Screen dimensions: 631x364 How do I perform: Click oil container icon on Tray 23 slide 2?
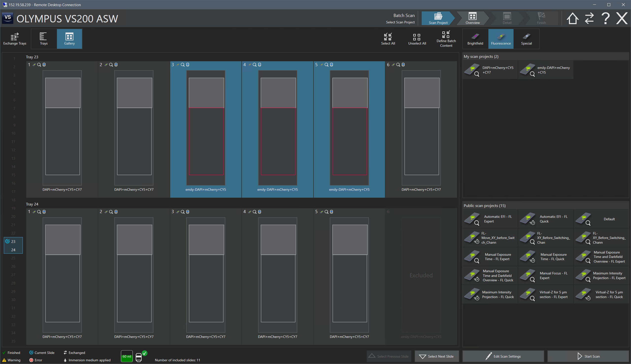pos(116,65)
